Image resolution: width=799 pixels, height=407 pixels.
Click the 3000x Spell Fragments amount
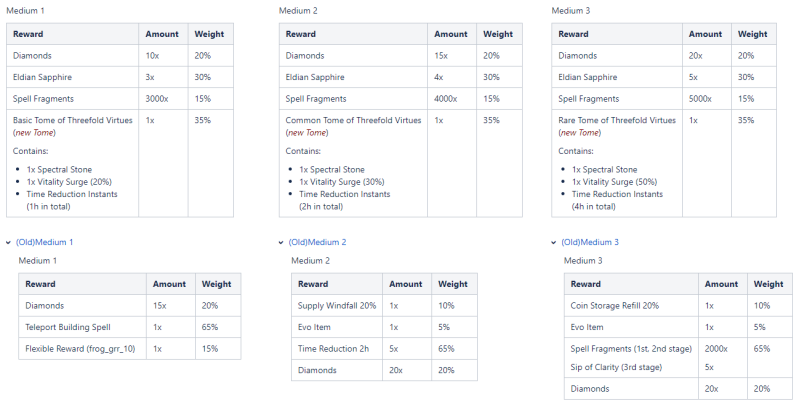(159, 99)
